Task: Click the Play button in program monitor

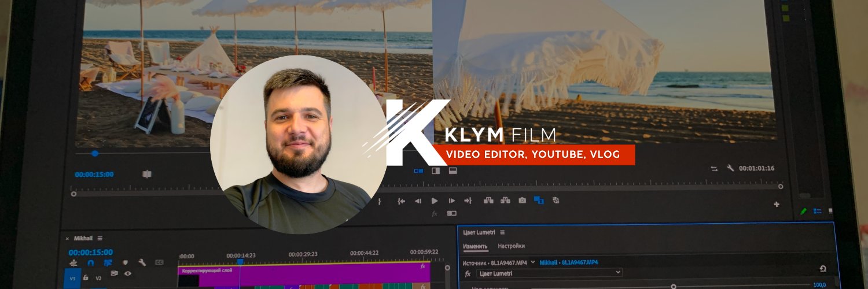Action: [x=435, y=201]
